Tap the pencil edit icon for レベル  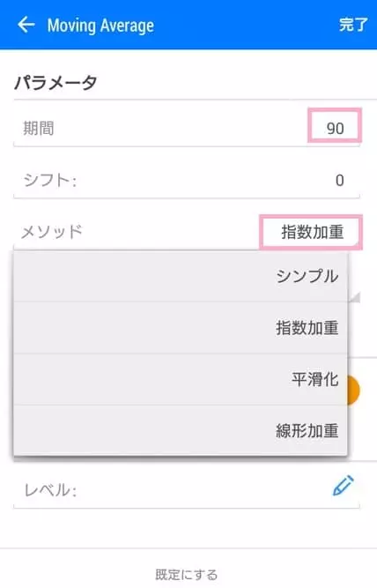click(x=343, y=485)
